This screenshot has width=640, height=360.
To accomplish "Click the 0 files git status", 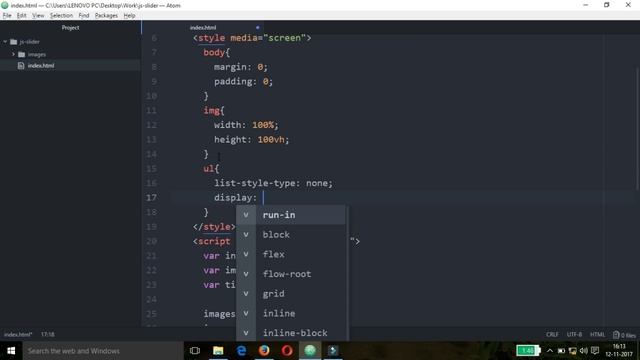I will click(x=624, y=335).
